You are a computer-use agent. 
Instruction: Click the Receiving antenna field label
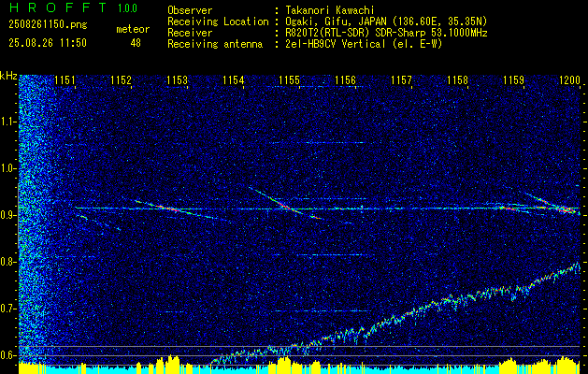click(x=215, y=44)
